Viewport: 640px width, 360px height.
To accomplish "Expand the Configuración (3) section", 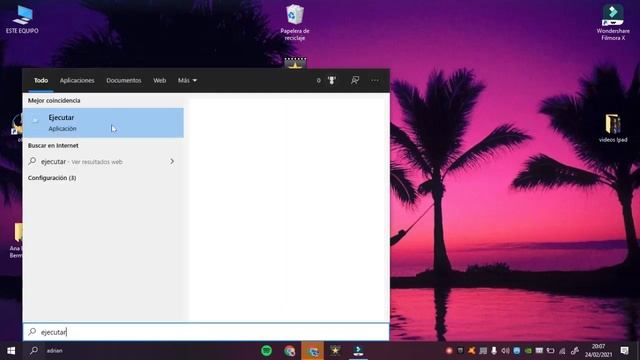I will coord(52,178).
